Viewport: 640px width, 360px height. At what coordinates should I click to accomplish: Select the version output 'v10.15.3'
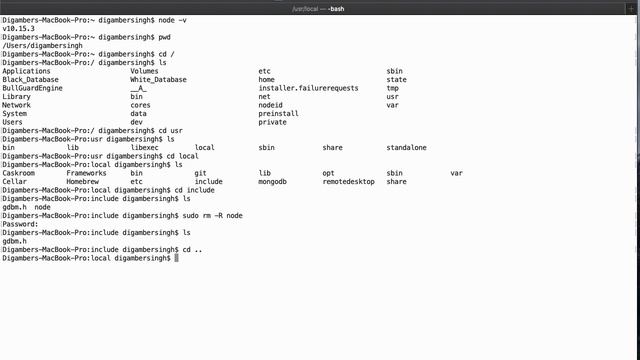pyautogui.click(x=18, y=29)
